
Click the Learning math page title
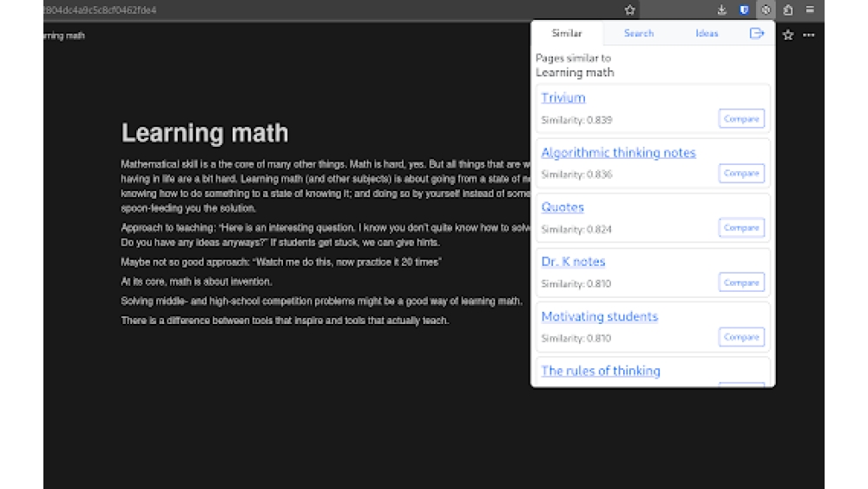point(205,133)
